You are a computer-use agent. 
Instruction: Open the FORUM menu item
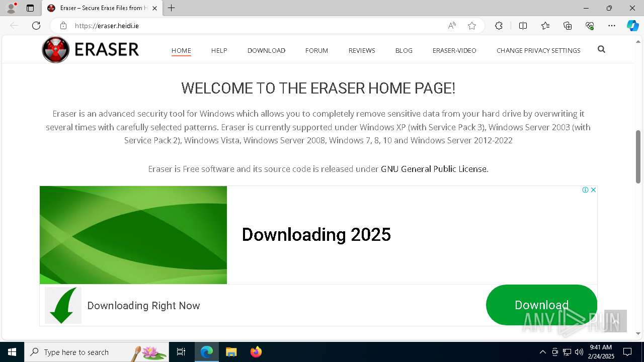[316, 50]
